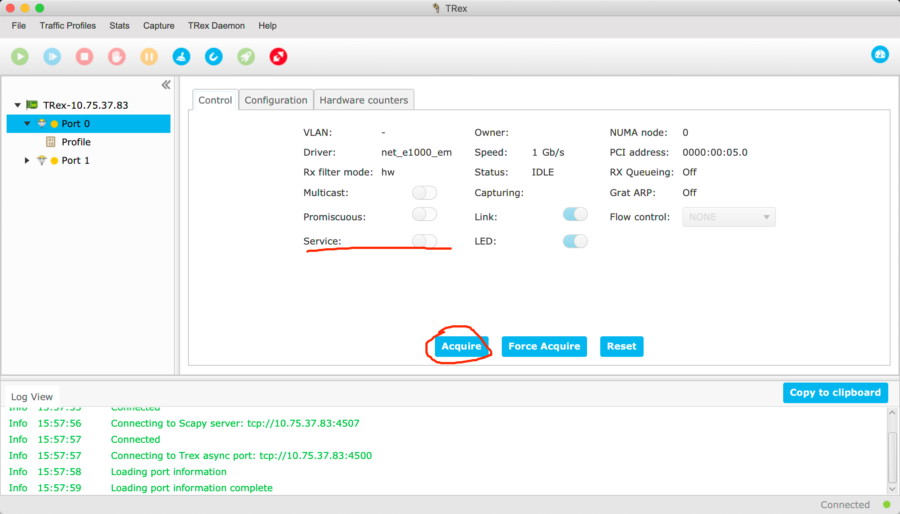Open the Stats menu
Image resolution: width=900 pixels, height=514 pixels.
(119, 26)
